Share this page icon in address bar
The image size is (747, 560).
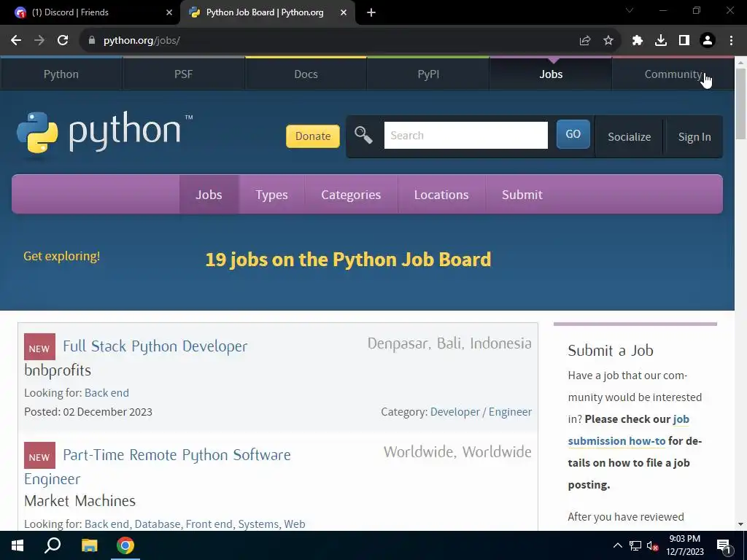pyautogui.click(x=585, y=41)
